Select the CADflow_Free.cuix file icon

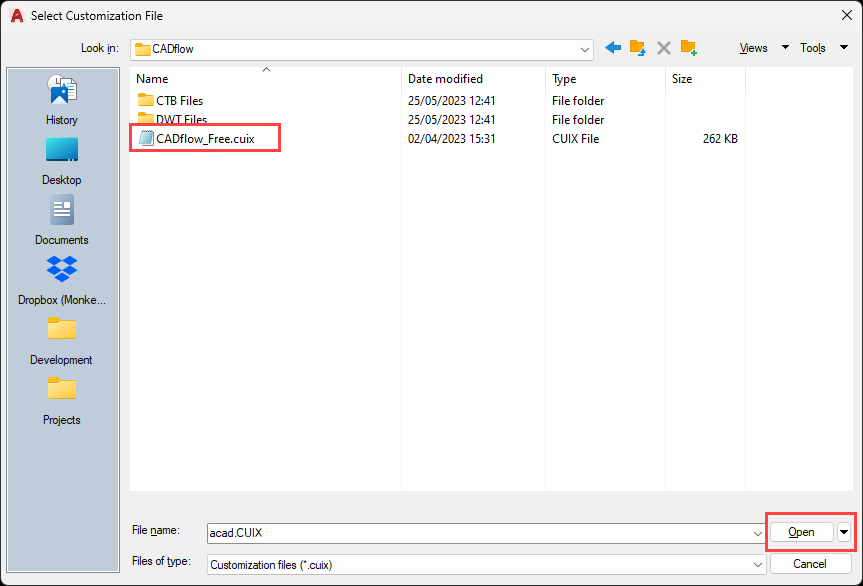coord(146,138)
